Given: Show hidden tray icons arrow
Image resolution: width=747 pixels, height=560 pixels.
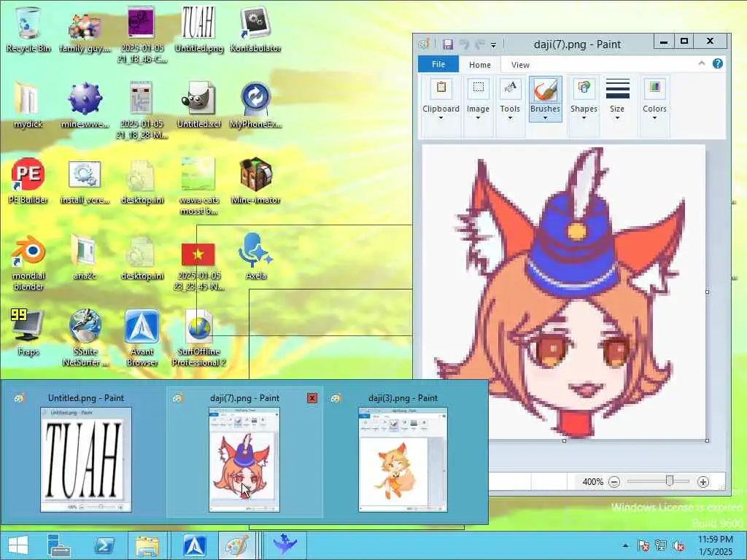Looking at the screenshot, I should pos(625,545).
